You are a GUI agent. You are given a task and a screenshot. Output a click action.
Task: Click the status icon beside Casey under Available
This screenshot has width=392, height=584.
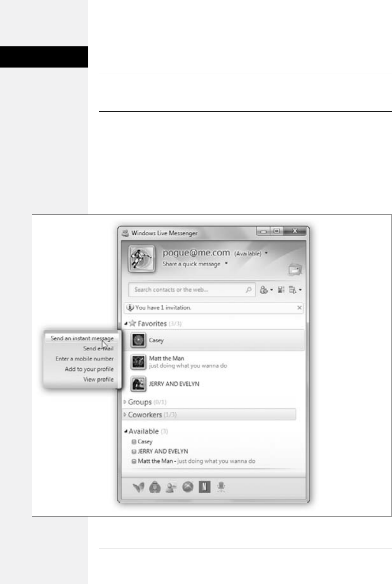[x=134, y=441]
